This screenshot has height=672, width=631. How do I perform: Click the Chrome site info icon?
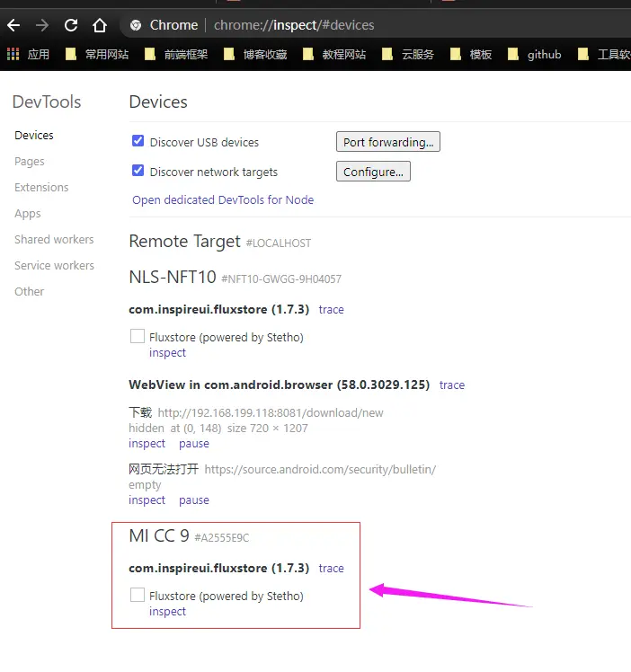[136, 25]
